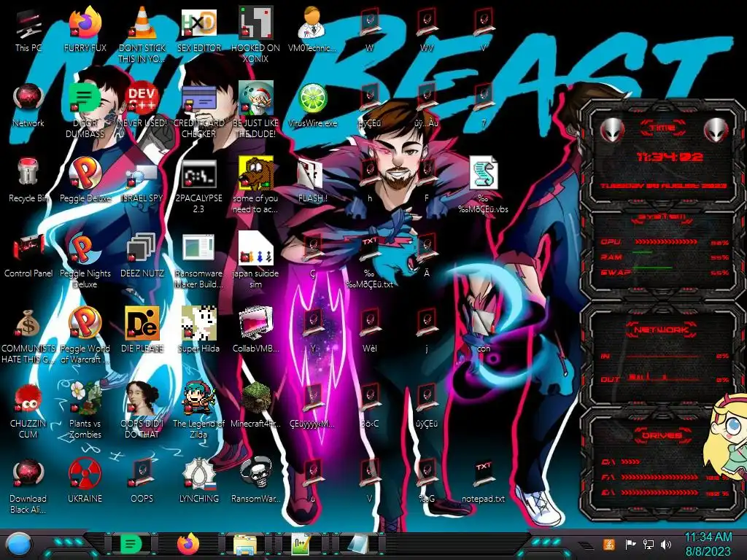747x560 pixels.
Task: Click the NETWORK gadget panel
Action: pyautogui.click(x=662, y=355)
